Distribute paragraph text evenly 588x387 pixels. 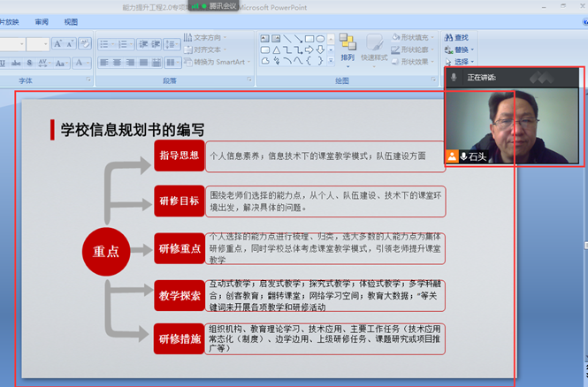[157, 63]
